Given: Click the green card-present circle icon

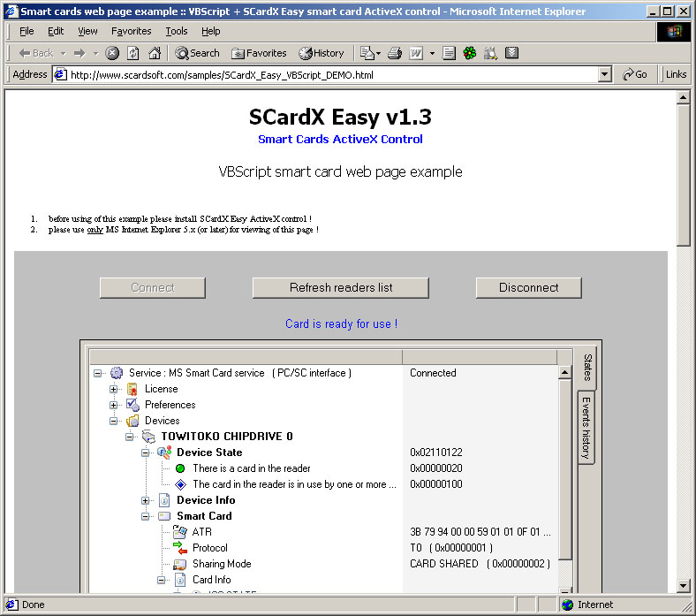Looking at the screenshot, I should pos(180,468).
